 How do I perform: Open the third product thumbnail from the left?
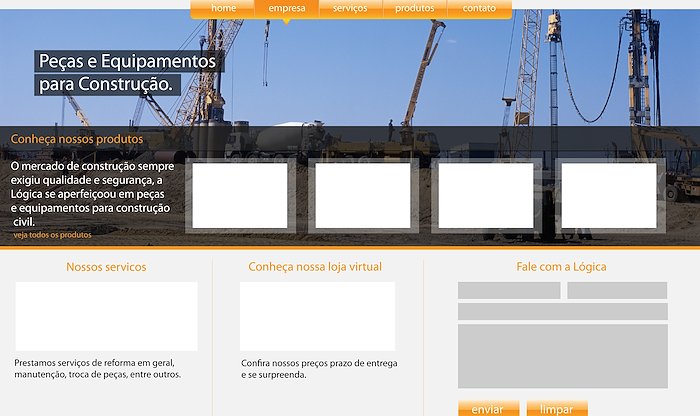point(486,196)
